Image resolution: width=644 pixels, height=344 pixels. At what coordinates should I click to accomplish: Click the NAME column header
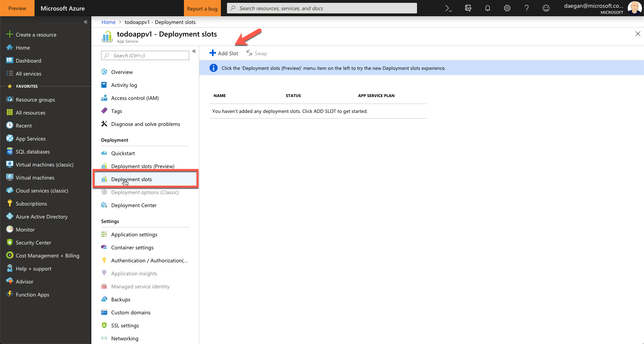click(x=220, y=96)
